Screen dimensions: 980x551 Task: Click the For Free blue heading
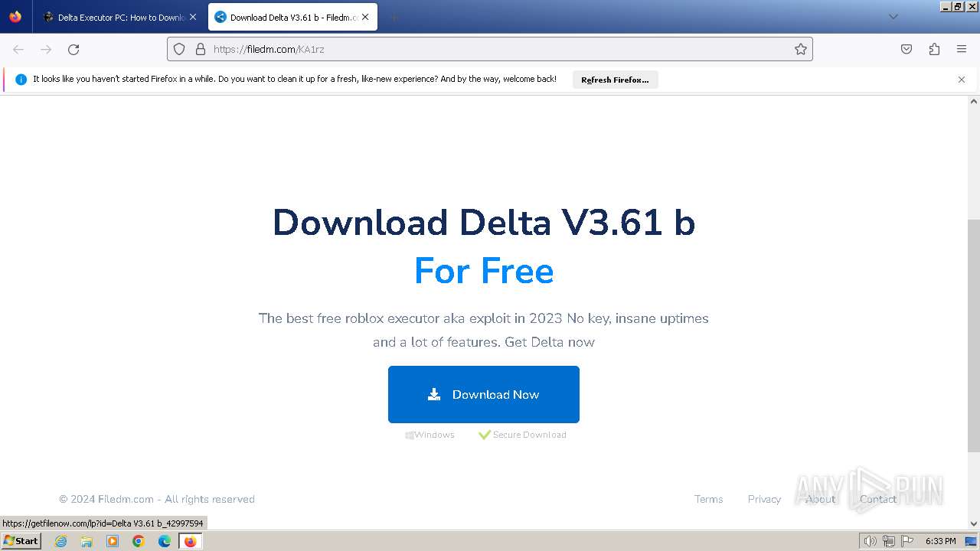[484, 271]
